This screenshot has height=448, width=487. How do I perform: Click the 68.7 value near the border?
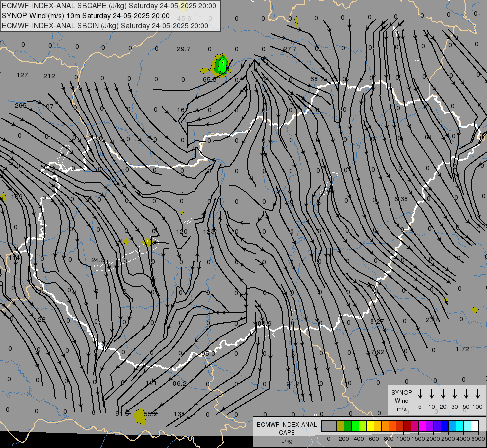317,79
